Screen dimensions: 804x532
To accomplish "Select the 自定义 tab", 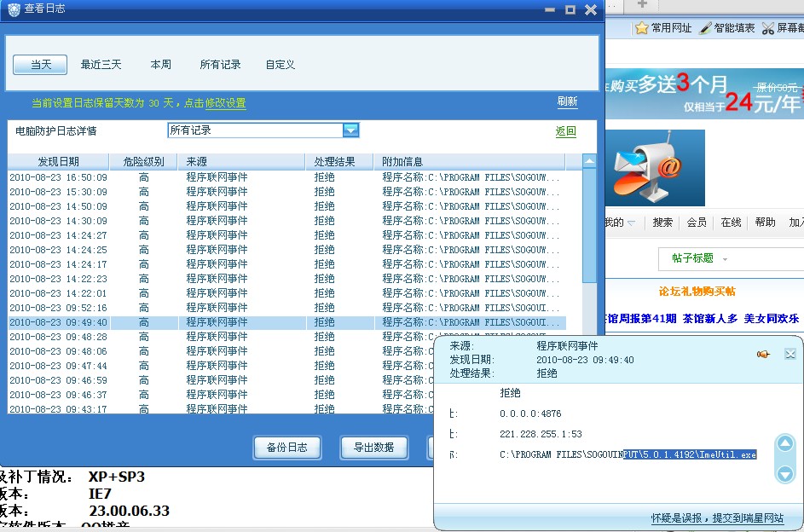I will coord(281,65).
